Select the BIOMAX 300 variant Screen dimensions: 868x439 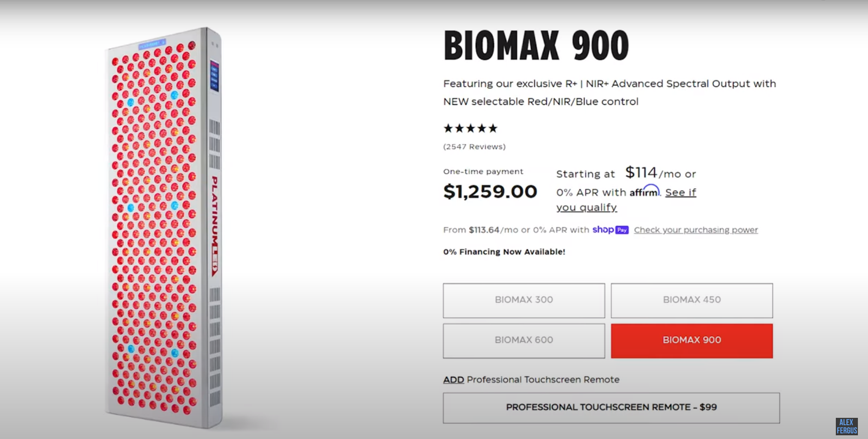[524, 300]
